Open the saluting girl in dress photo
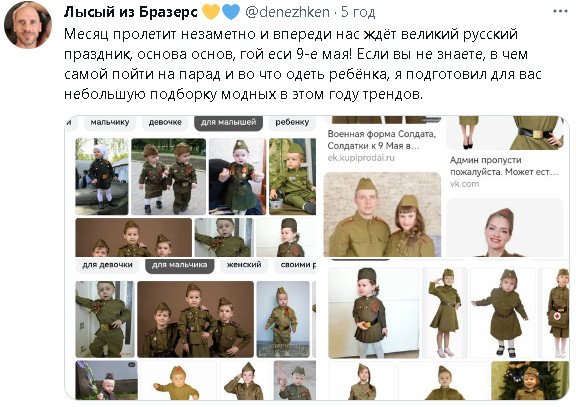Screen dimensions: 576x407 tap(444, 313)
